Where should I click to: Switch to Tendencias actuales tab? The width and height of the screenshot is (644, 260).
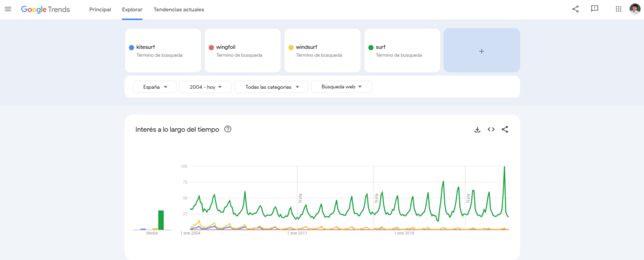(179, 9)
